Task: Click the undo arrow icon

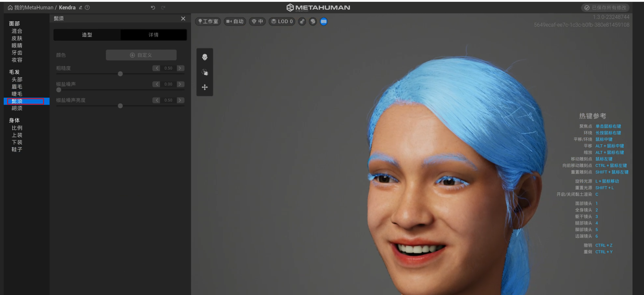Action: click(153, 7)
